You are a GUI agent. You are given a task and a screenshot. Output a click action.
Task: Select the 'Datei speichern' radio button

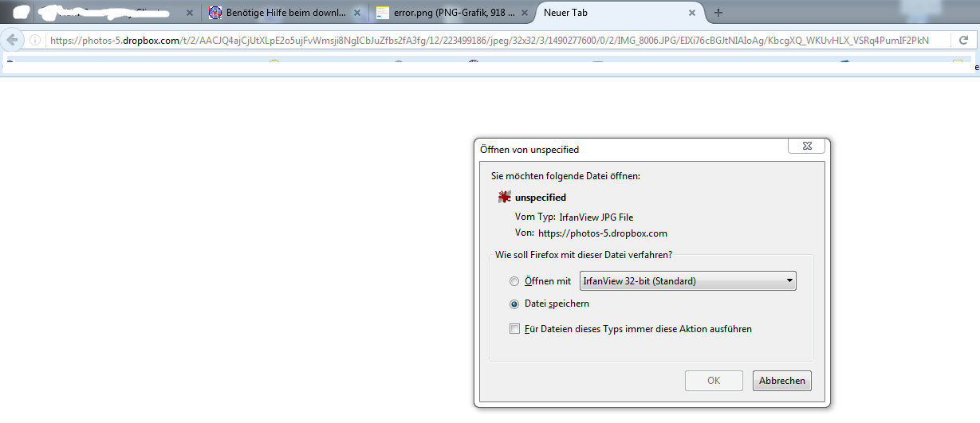514,304
